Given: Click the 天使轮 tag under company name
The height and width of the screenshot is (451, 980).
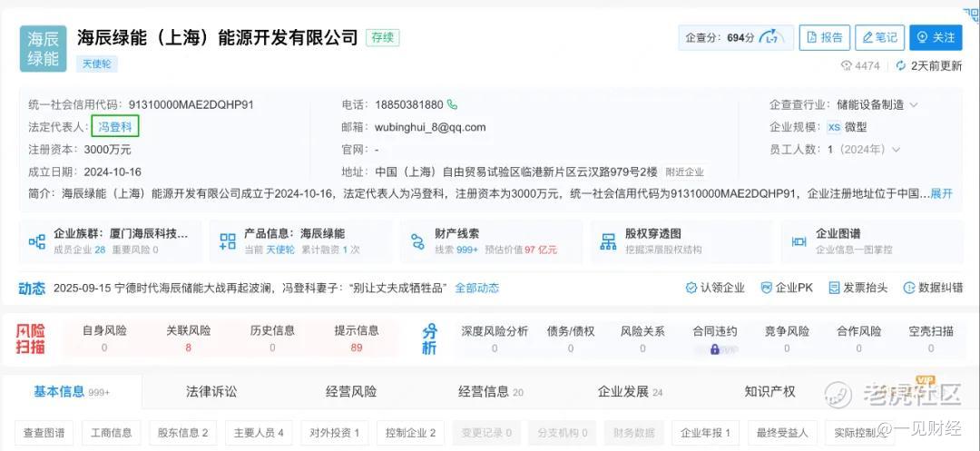Looking at the screenshot, I should 97,64.
